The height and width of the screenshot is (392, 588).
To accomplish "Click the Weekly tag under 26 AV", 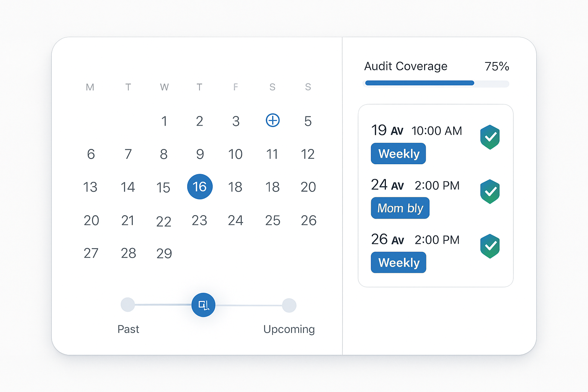I will [399, 263].
